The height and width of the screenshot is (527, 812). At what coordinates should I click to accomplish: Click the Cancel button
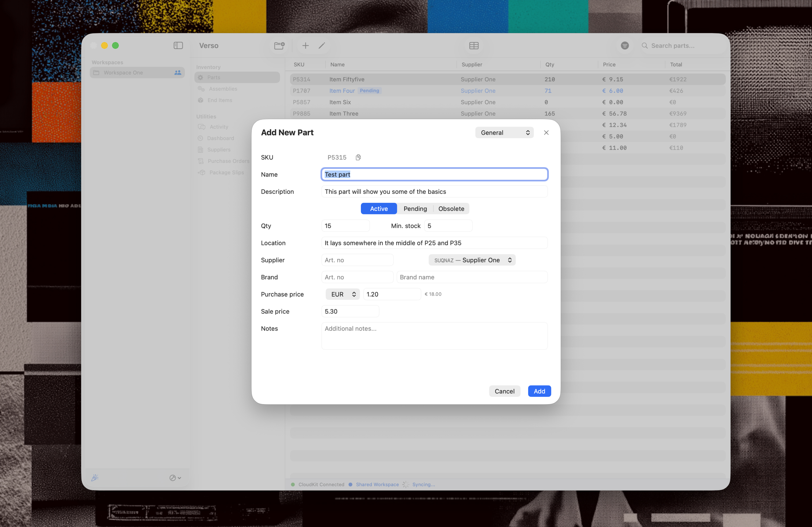pos(504,391)
